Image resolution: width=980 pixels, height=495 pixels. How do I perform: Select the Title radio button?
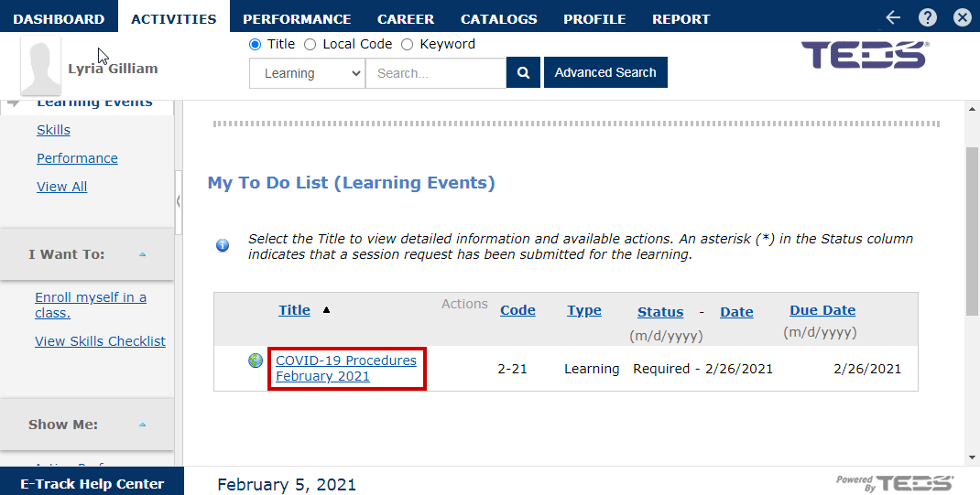coord(256,44)
